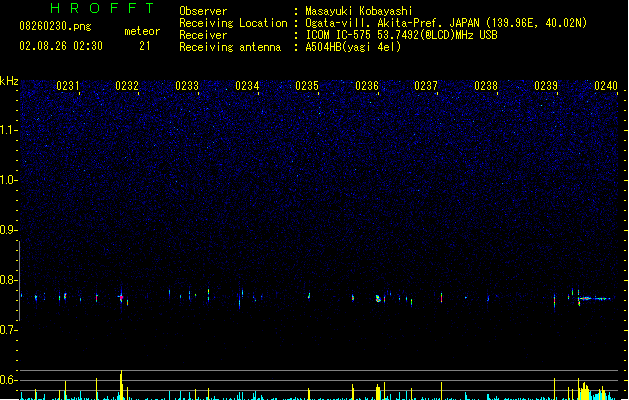Screen dimensions: 629x400
Task: Select antenna value A504HB(yagi 4el)
Action: coord(353,47)
